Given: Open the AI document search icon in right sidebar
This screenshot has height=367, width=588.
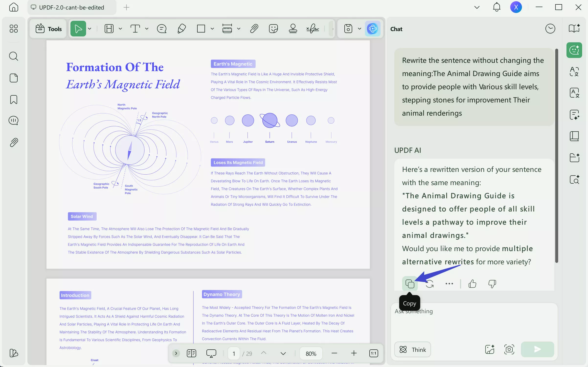Looking at the screenshot, I should coord(574,179).
